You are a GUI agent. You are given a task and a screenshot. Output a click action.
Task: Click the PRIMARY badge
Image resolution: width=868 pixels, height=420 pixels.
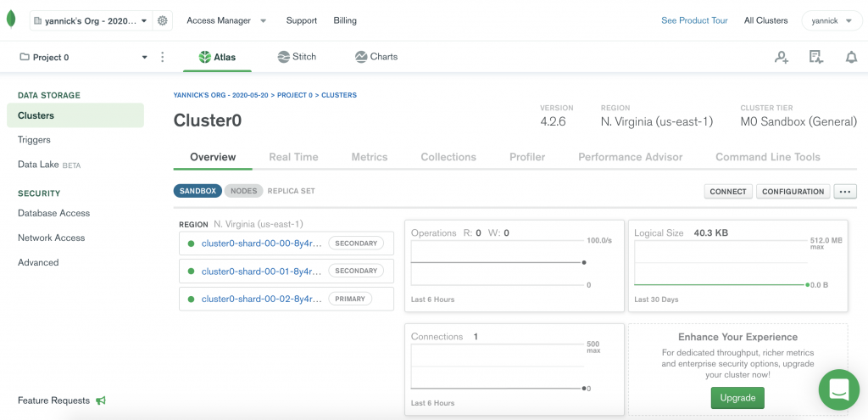(x=350, y=299)
